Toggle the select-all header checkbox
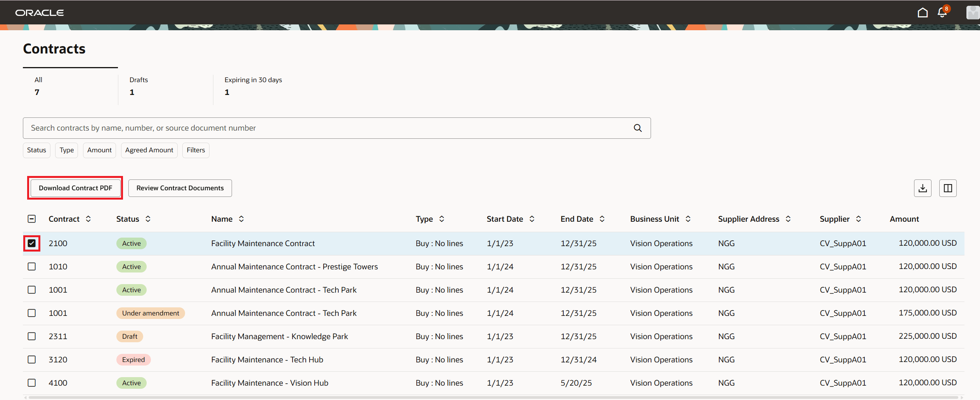 coord(31,219)
